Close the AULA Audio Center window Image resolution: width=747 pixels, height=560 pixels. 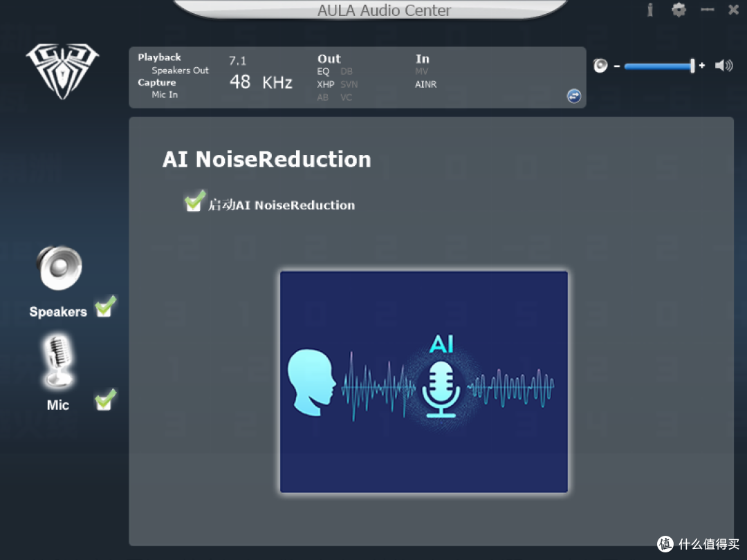coord(734,10)
